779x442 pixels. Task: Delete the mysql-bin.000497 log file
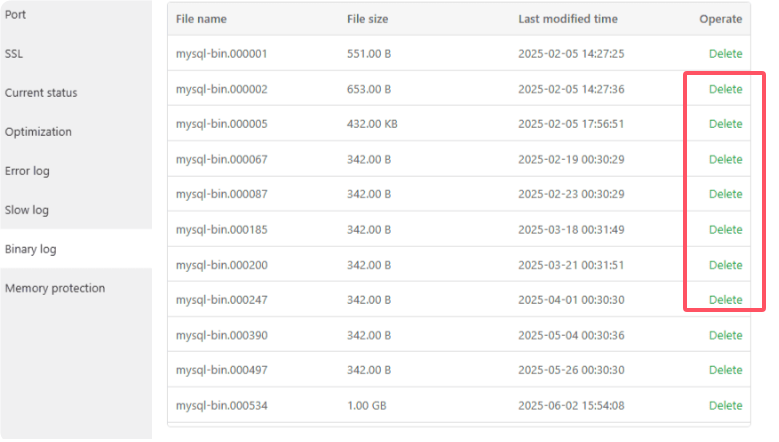(725, 370)
